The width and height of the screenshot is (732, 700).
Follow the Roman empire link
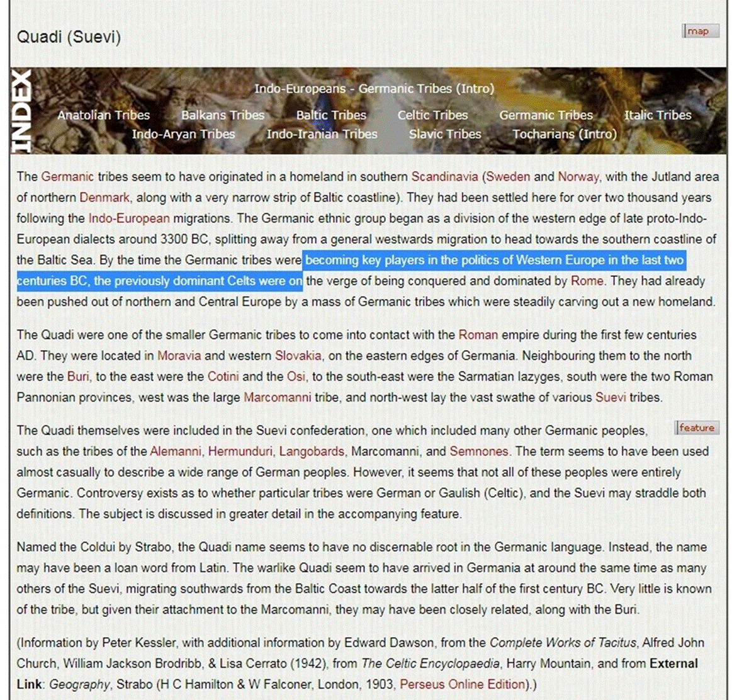coord(478,335)
